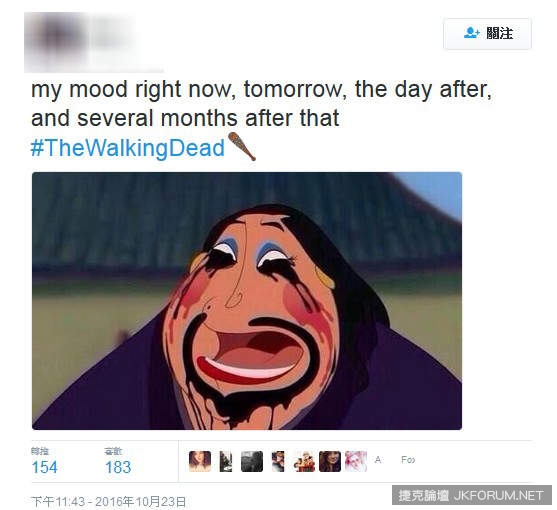Click the 關注 follow button
This screenshot has height=510, width=557.
click(487, 34)
